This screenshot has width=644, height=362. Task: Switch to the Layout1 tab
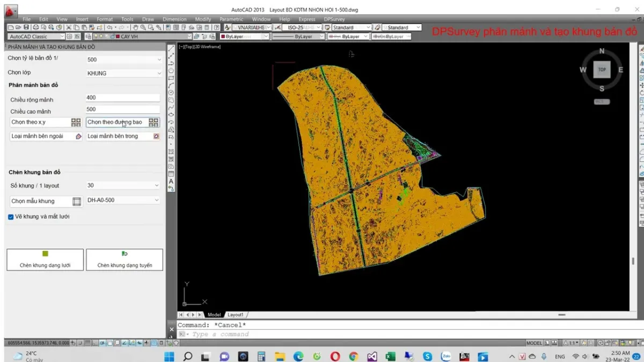point(235,315)
